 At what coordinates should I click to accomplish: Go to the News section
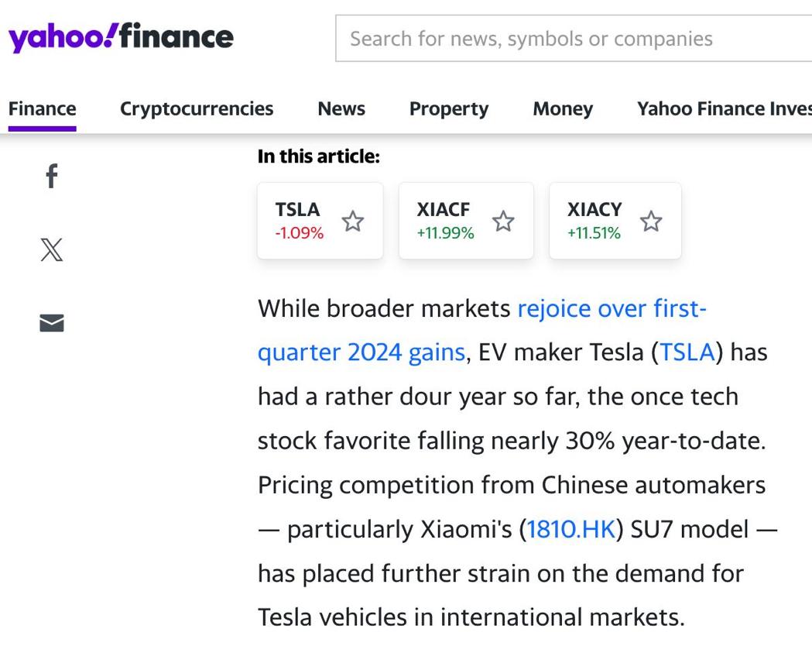click(x=341, y=108)
